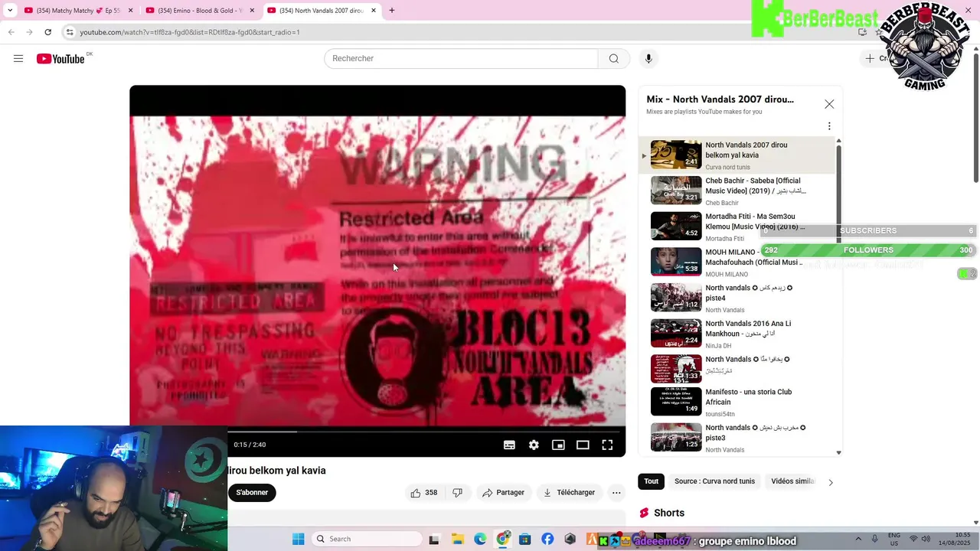The height and width of the screenshot is (551, 980).
Task: Like the video with 358 likes
Action: pos(424,493)
